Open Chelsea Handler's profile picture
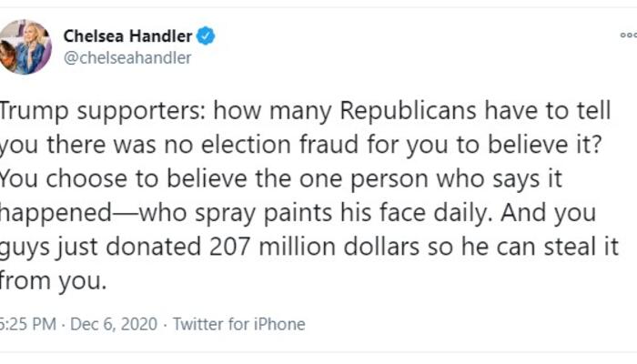 pos(25,46)
